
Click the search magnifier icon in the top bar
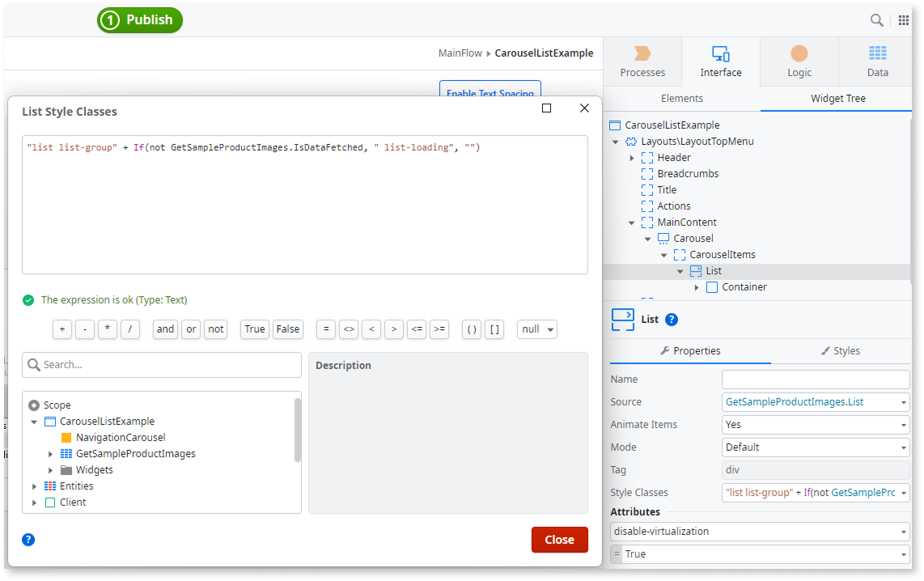(876, 20)
